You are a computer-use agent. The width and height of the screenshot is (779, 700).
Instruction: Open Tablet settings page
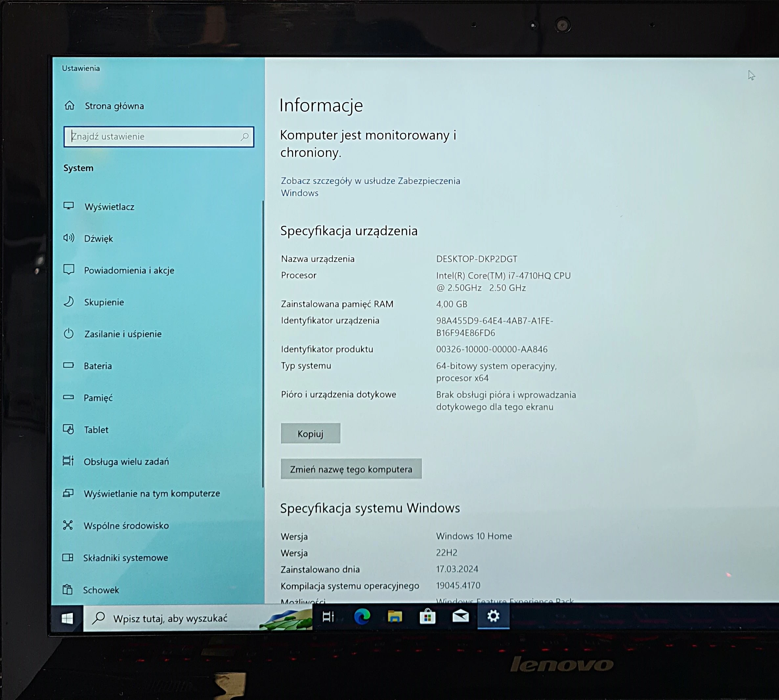96,429
